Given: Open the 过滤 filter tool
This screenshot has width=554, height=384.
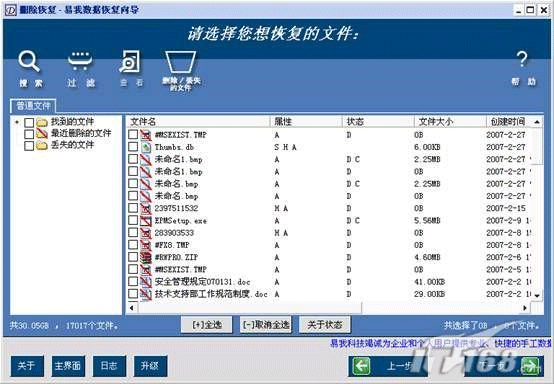Looking at the screenshot, I should click(80, 61).
